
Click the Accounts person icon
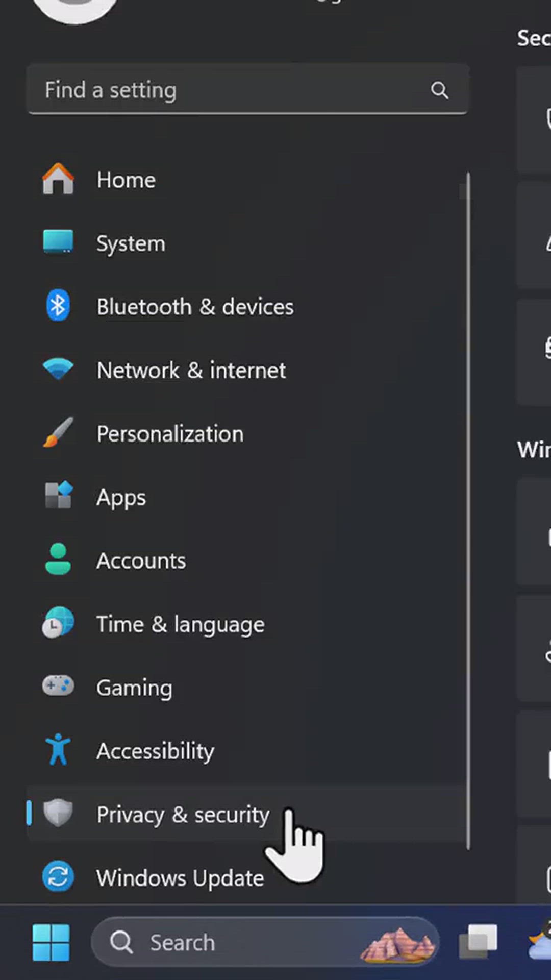tap(58, 559)
